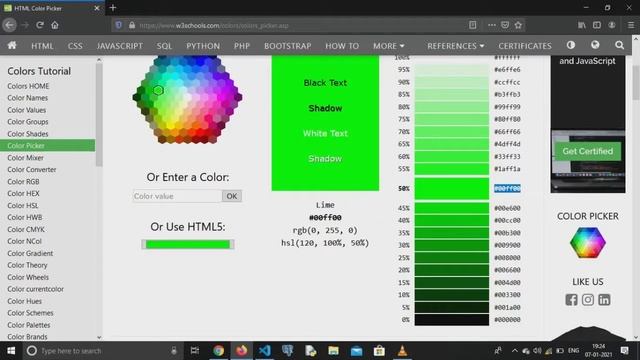Screen dimensions: 640x360
Task: Open Color Mixer link in sidebar
Action: [x=25, y=158]
